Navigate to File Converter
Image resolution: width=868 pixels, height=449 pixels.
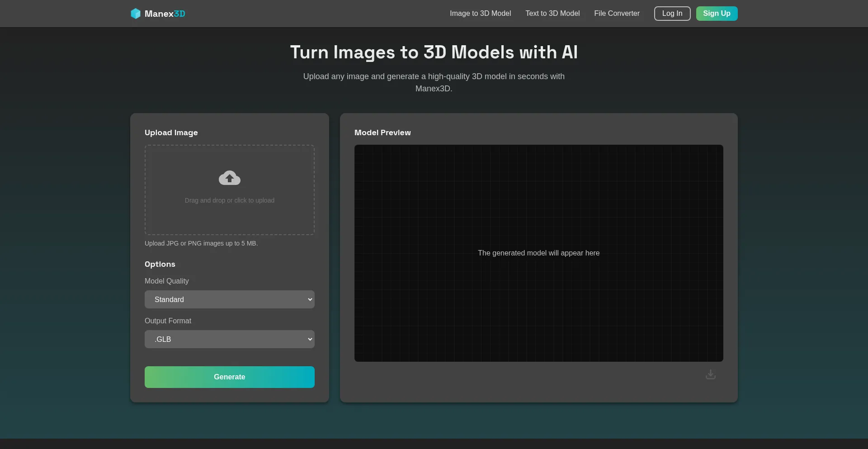click(x=617, y=14)
